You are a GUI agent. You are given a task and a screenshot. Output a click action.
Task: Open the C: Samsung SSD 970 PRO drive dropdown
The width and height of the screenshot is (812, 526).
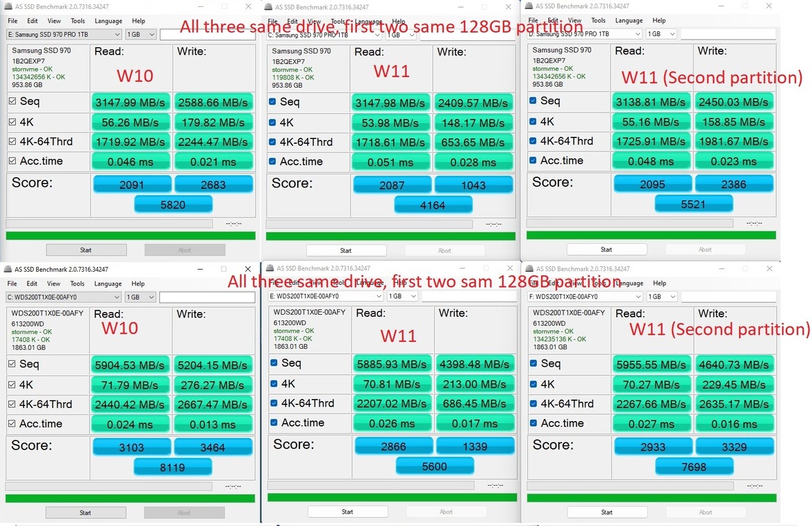(x=324, y=35)
